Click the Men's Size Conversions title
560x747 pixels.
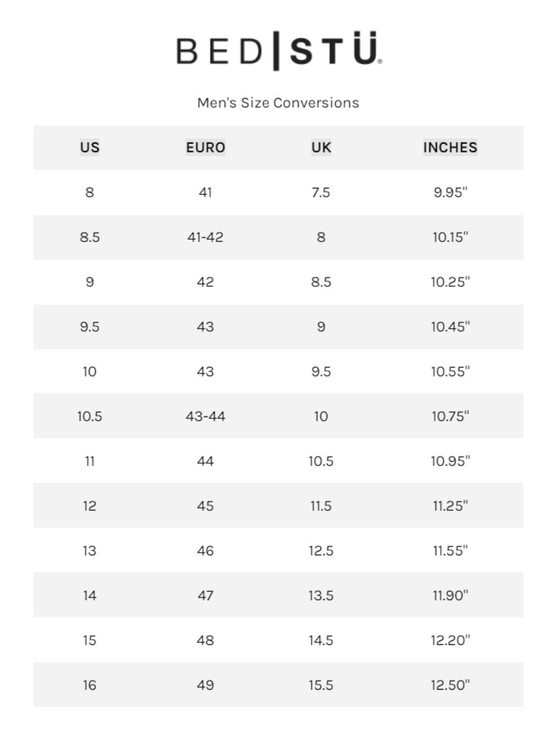pyautogui.click(x=278, y=103)
